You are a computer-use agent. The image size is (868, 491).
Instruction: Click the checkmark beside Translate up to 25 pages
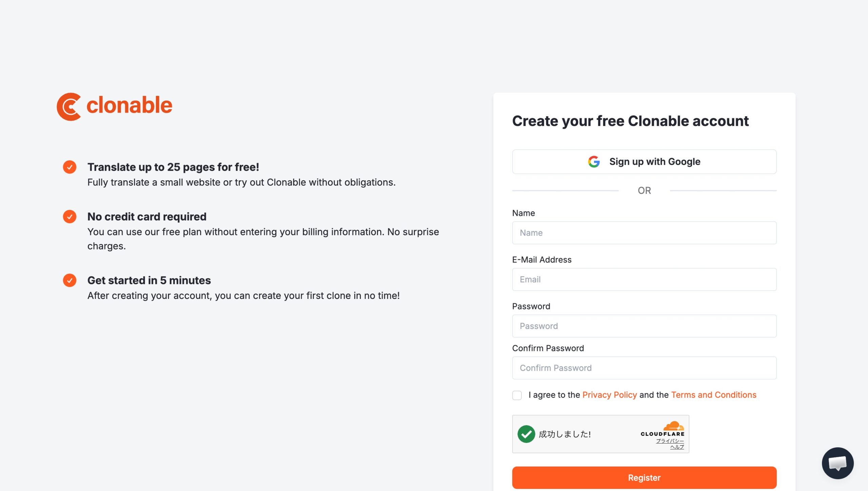[70, 167]
